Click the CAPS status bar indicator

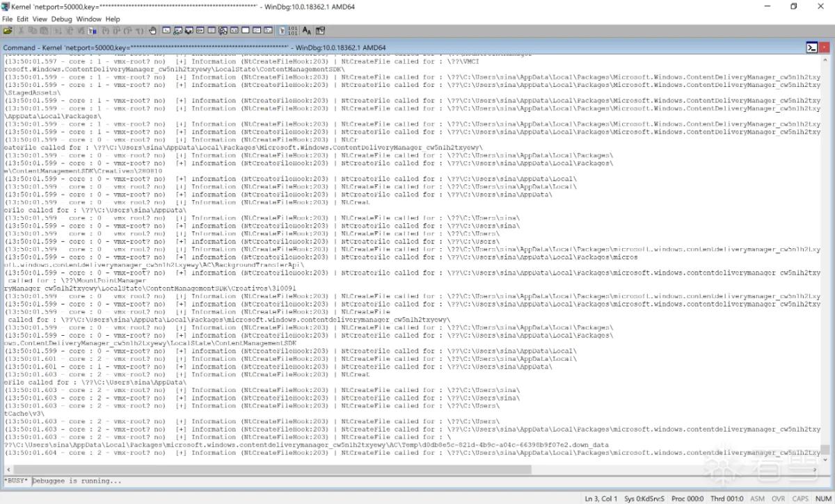tap(800, 498)
